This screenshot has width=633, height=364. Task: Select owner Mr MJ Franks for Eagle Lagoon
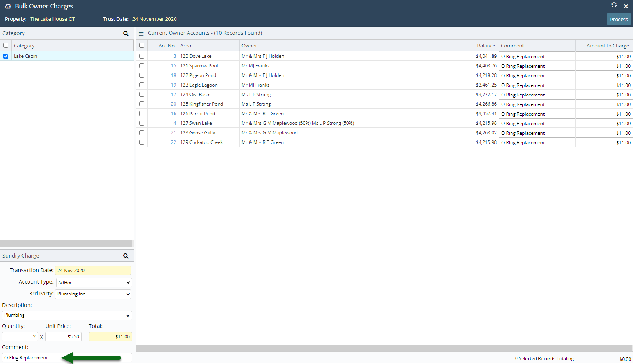(255, 85)
